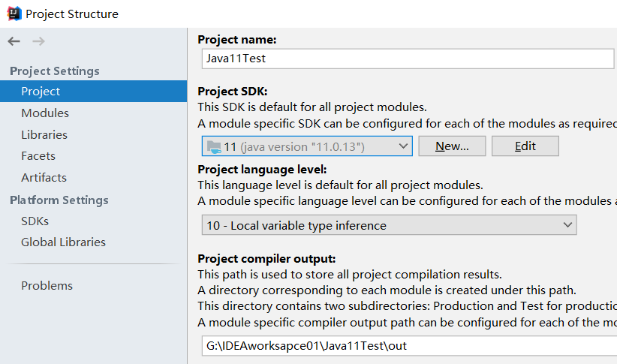Screen dimensions: 617x364
Task: Click the Project name field Java11Test
Action: (408, 59)
